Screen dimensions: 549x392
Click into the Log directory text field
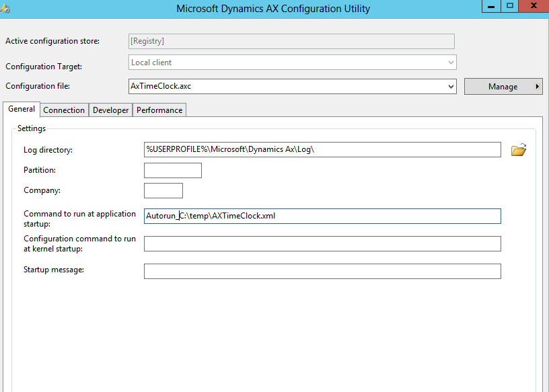tap(322, 149)
